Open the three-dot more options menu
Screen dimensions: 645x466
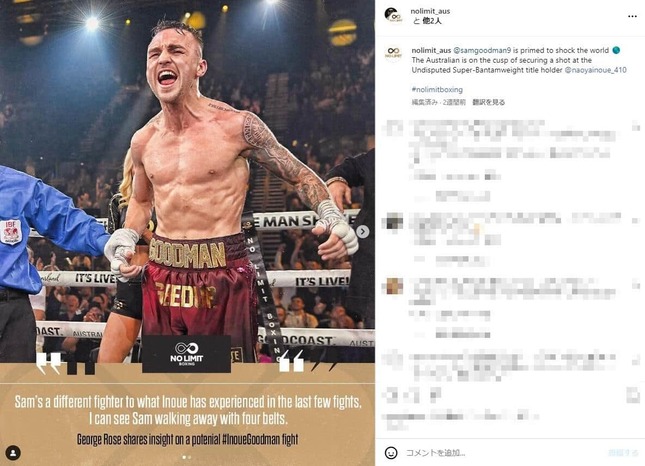pos(632,16)
